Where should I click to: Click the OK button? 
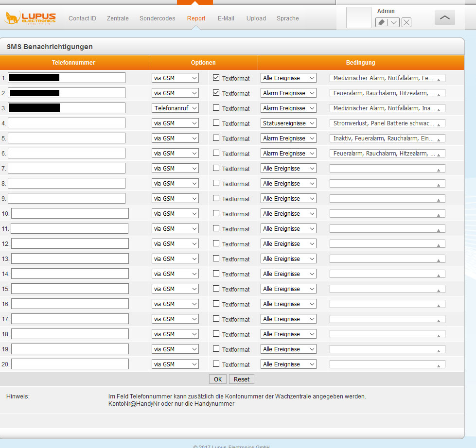(217, 379)
